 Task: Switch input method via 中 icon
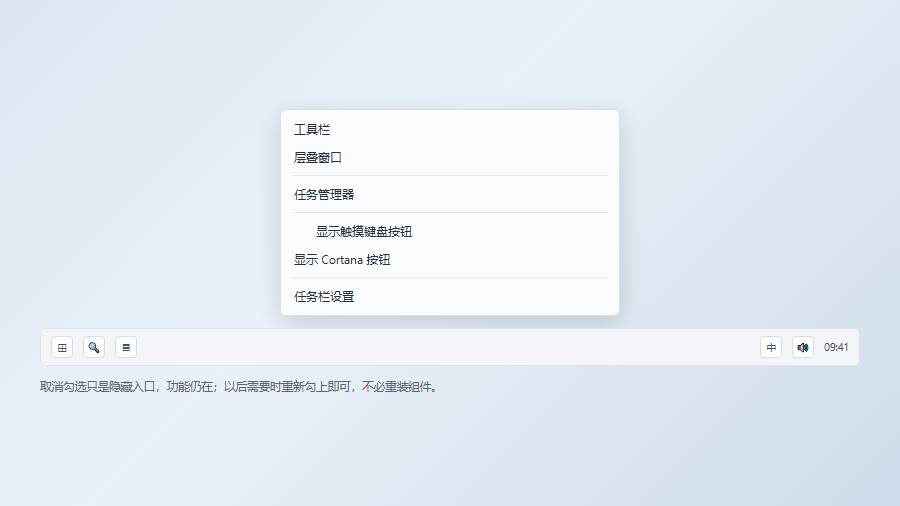771,347
